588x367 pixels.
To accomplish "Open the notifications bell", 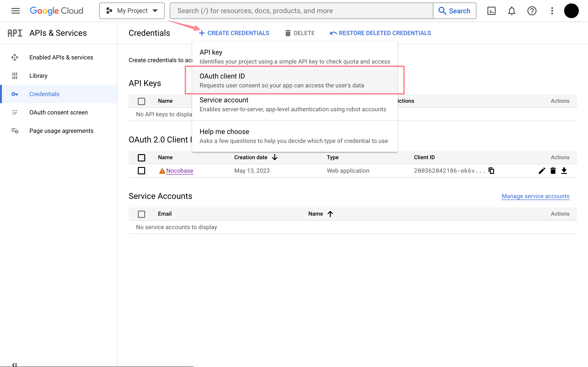I will coord(512,11).
